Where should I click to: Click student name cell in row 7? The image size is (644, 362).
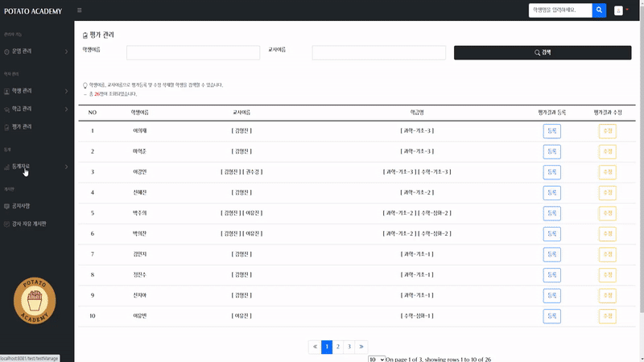(139, 254)
